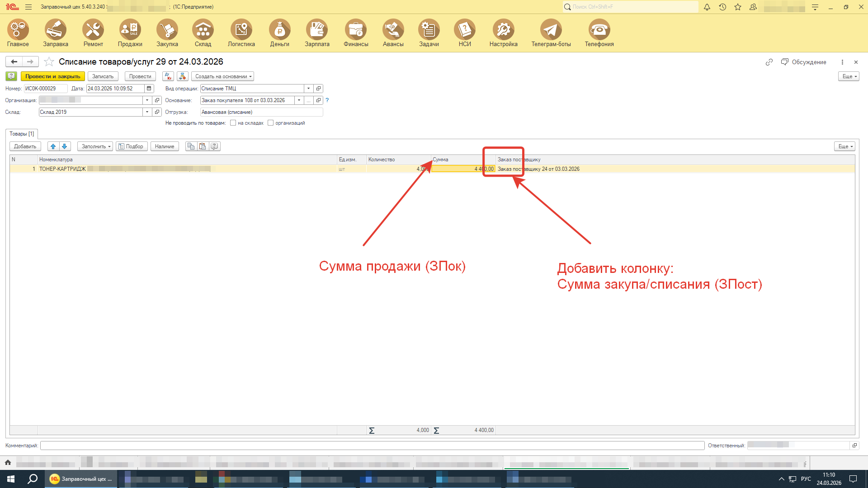Copy document link icon

[769, 62]
